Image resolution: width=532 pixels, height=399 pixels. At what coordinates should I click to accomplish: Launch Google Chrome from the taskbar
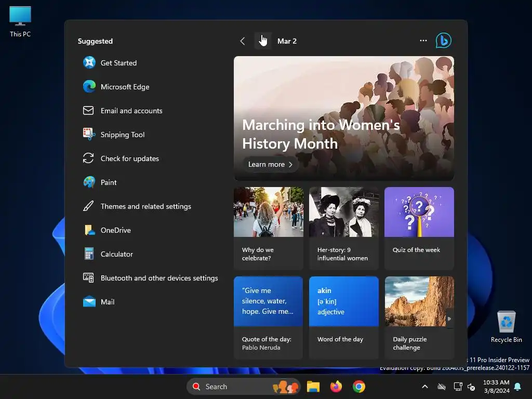pyautogui.click(x=358, y=387)
